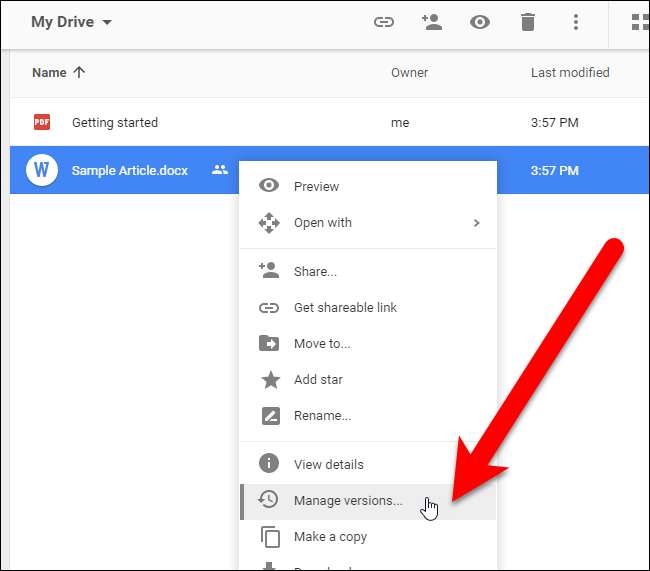
Task: Click the Word icon of Sample Article.docx
Action: [x=41, y=170]
